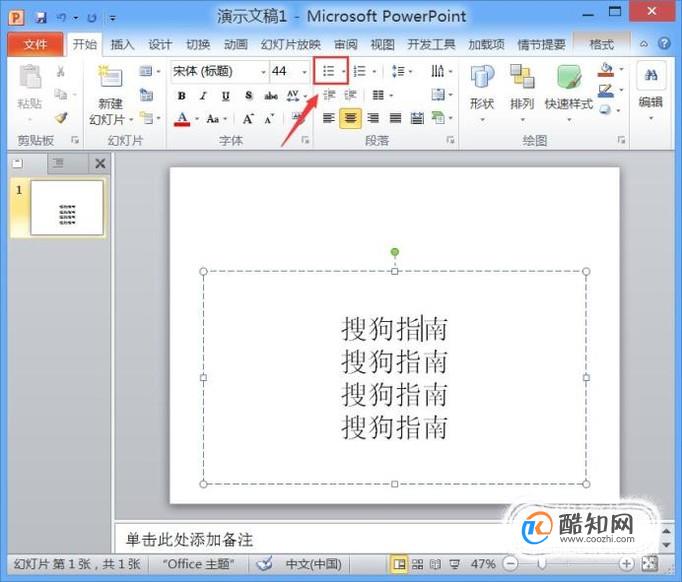The height and width of the screenshot is (582, 682).
Task: Click the notes field 单击此处添加备注
Action: [189, 540]
